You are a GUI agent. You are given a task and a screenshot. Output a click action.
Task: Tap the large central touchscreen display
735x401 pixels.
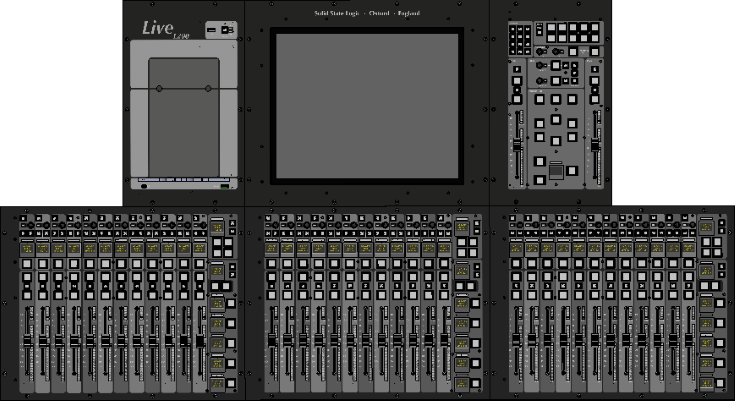click(x=367, y=106)
